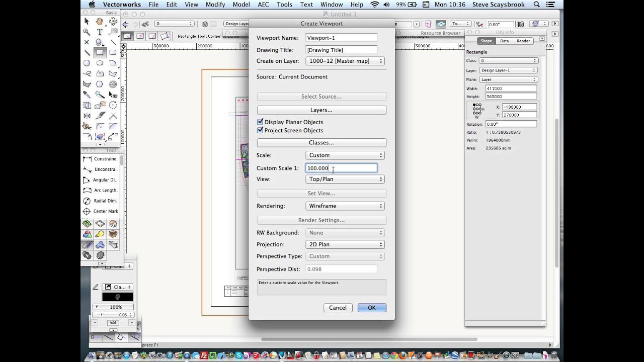
Task: Uncheck Display Planar Objects
Action: (x=260, y=122)
